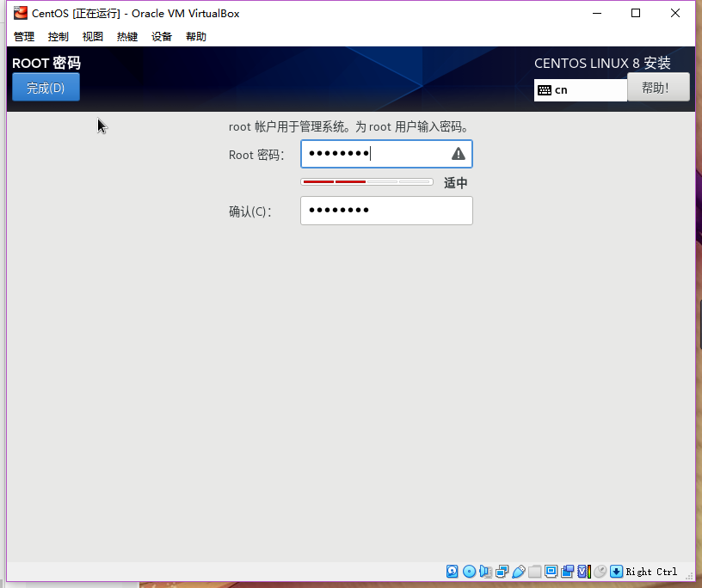Click the CPU virtualization status icon
This screenshot has width=702, height=588.
584,572
